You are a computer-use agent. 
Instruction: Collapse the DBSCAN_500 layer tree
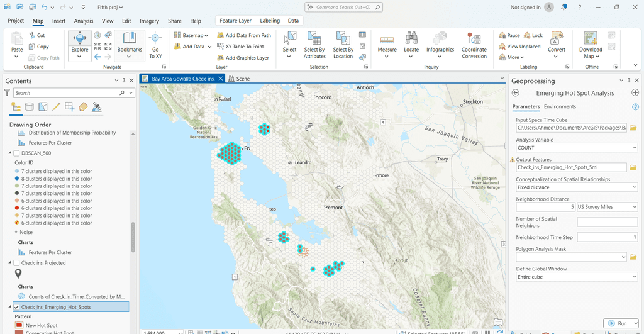click(10, 153)
